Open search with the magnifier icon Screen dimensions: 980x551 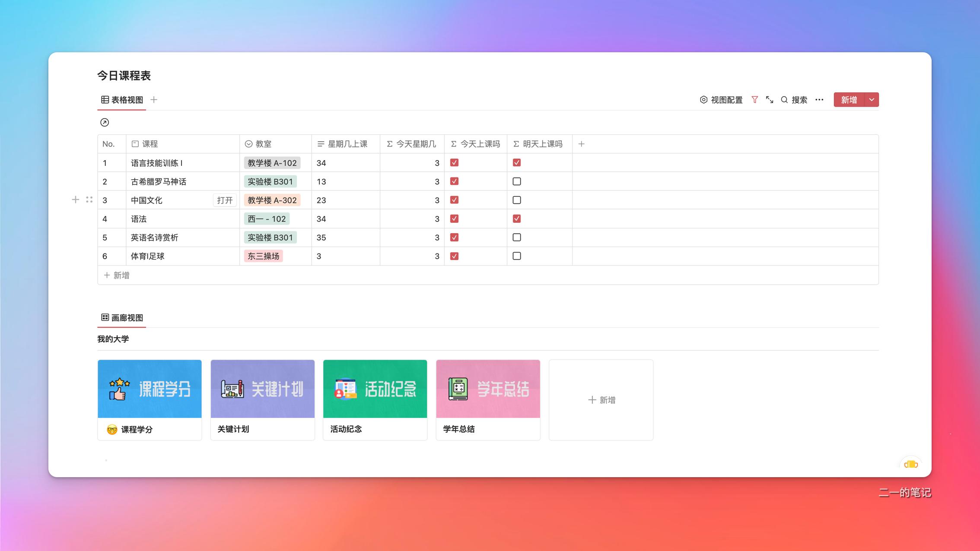click(784, 100)
